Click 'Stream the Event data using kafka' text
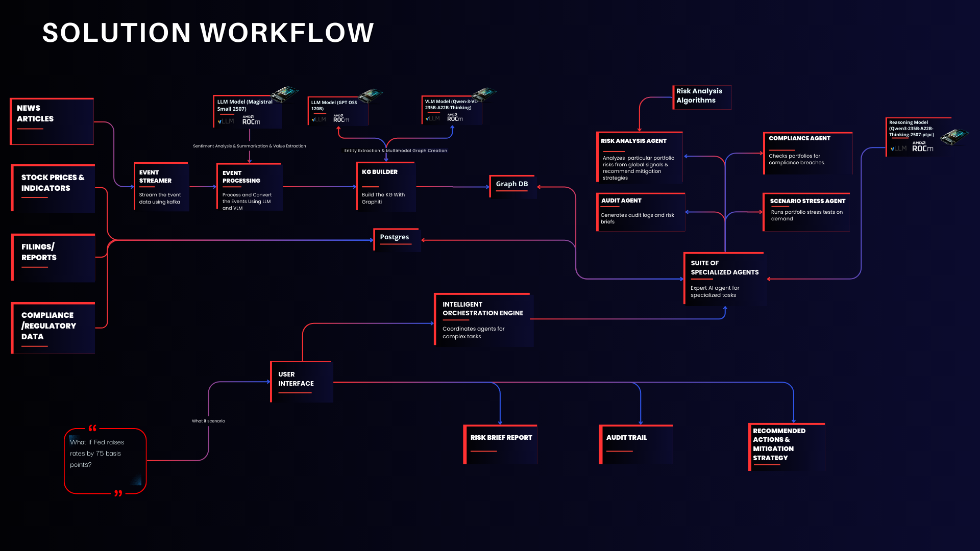The width and height of the screenshot is (980, 551). coord(160,198)
